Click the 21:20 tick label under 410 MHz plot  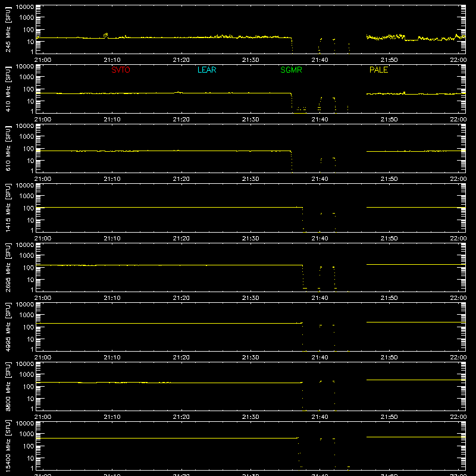point(181,120)
